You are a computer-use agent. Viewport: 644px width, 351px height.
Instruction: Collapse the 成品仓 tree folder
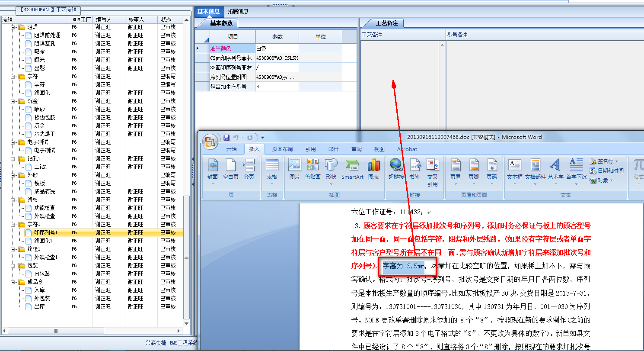click(13, 282)
